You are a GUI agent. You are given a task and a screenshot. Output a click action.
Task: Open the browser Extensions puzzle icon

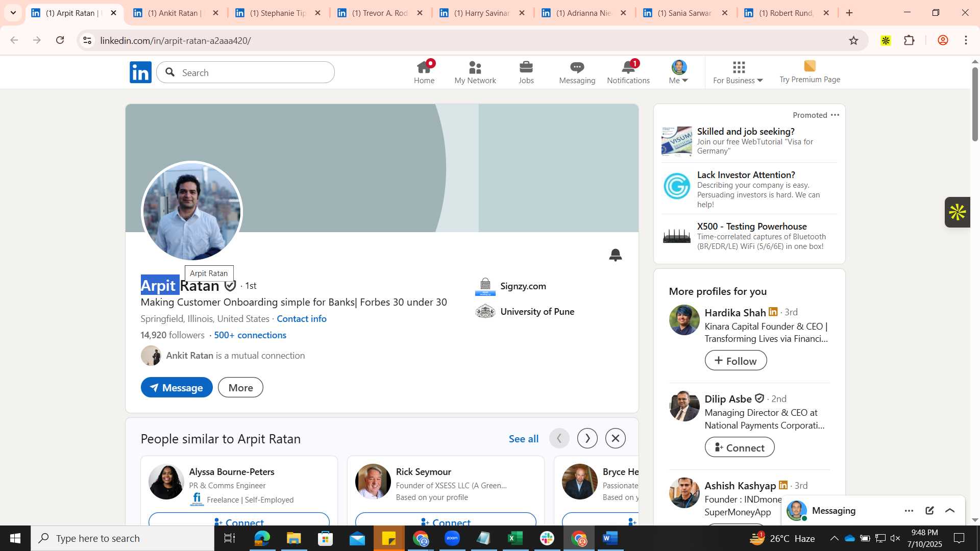pos(909,40)
